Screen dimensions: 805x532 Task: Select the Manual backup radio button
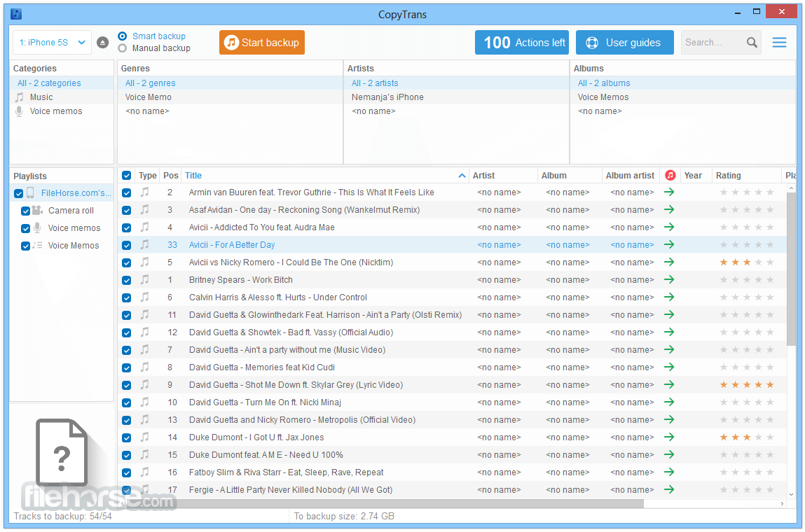(x=122, y=48)
